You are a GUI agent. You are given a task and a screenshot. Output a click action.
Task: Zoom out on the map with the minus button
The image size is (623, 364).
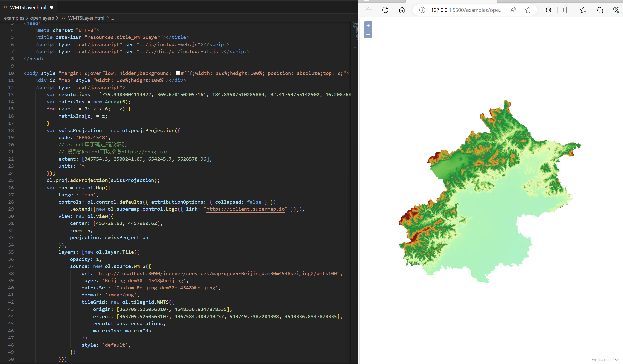368,34
